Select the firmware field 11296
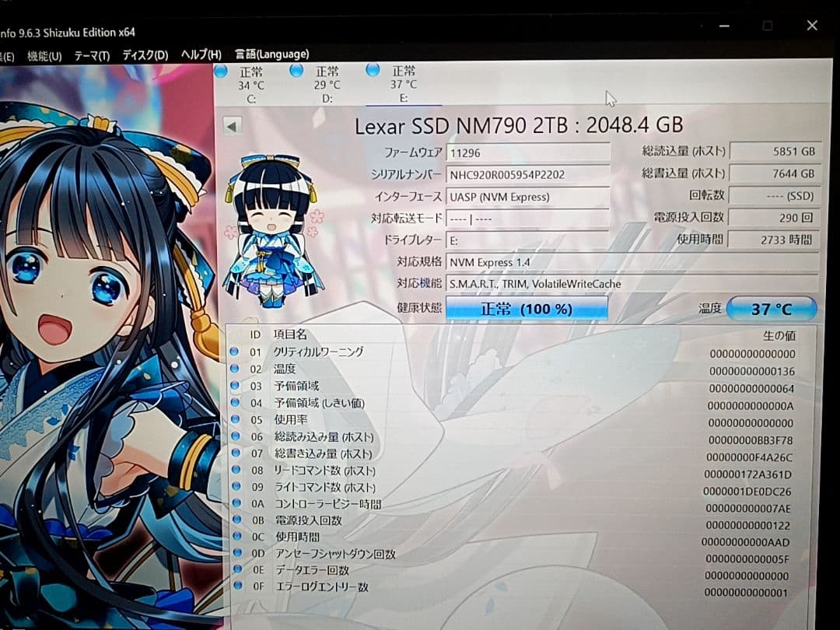This screenshot has height=630, width=840. pos(527,153)
